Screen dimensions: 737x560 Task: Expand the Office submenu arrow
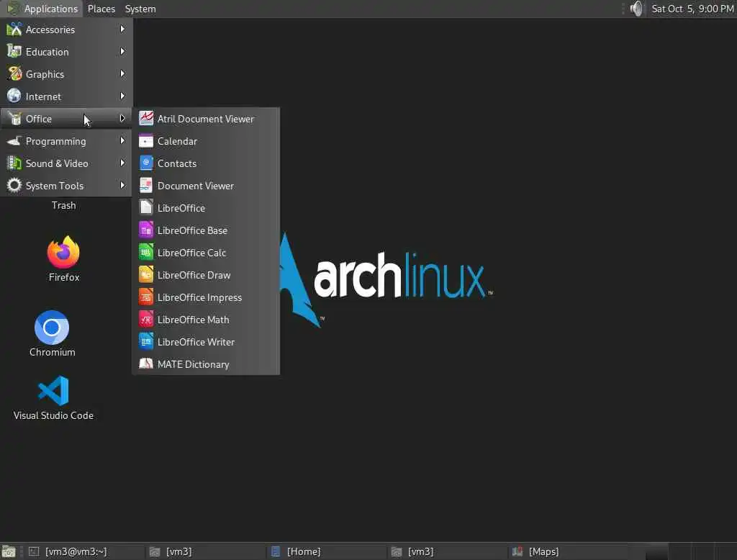122,119
